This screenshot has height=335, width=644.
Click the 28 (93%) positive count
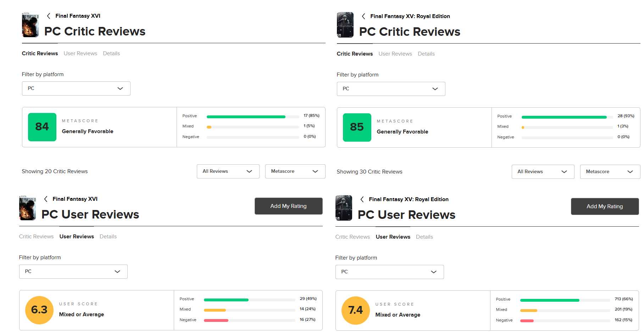(x=626, y=116)
